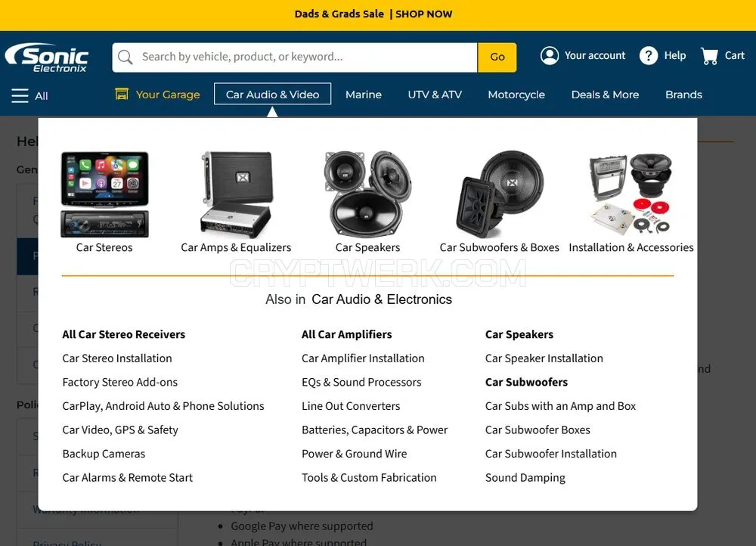This screenshot has width=756, height=546.
Task: Open the Your Garage menu
Action: pyautogui.click(x=168, y=95)
